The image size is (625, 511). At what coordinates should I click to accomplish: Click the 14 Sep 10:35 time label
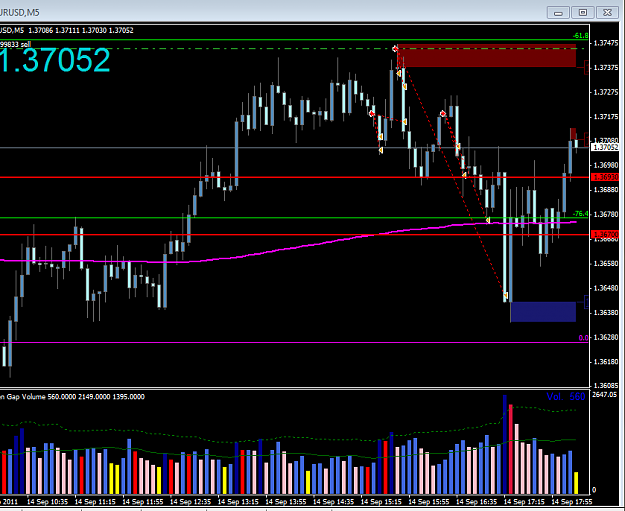coord(47,501)
